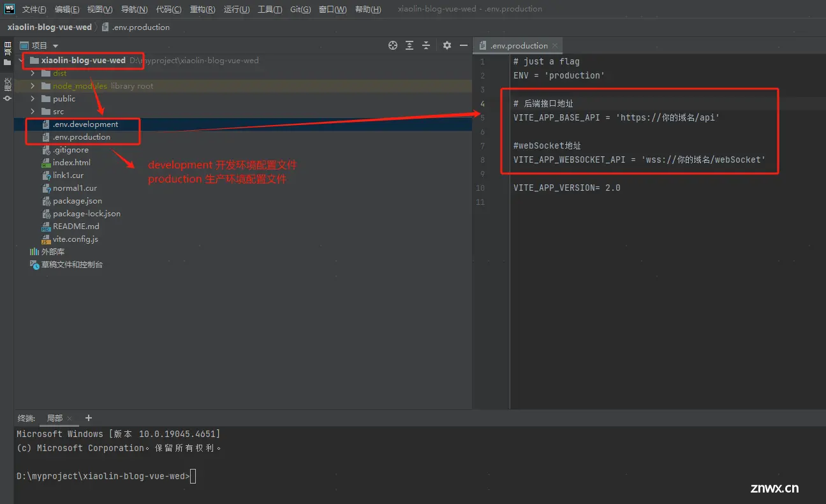The width and height of the screenshot is (826, 504).
Task: Click the "#webSocket地址" comment line
Action: click(547, 145)
